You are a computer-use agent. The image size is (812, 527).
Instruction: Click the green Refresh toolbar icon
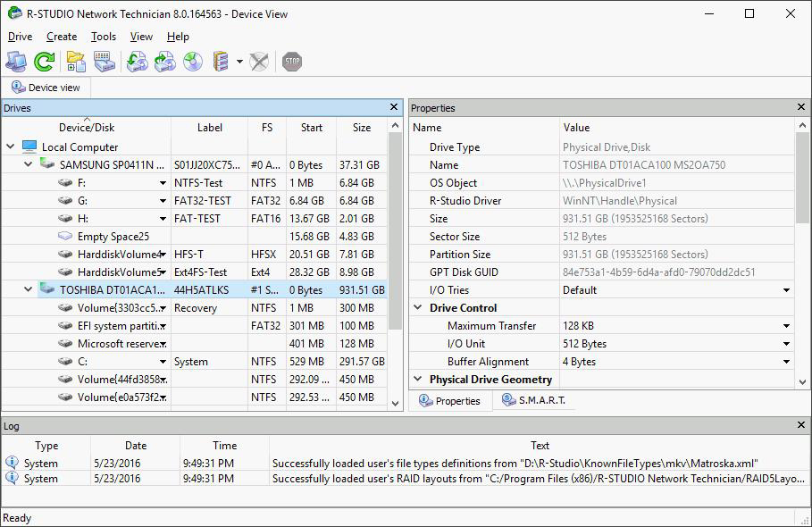[x=45, y=62]
